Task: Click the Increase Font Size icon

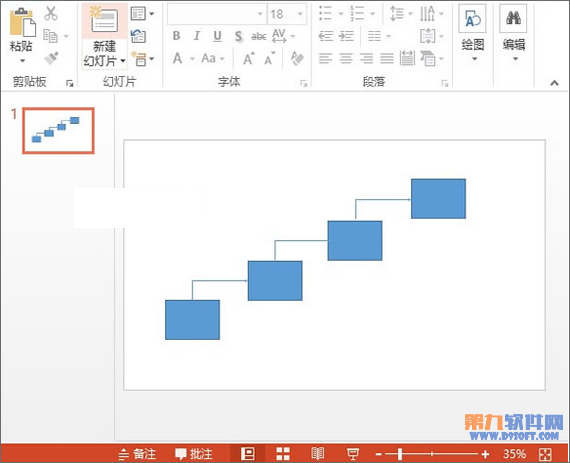Action: pyautogui.click(x=249, y=58)
